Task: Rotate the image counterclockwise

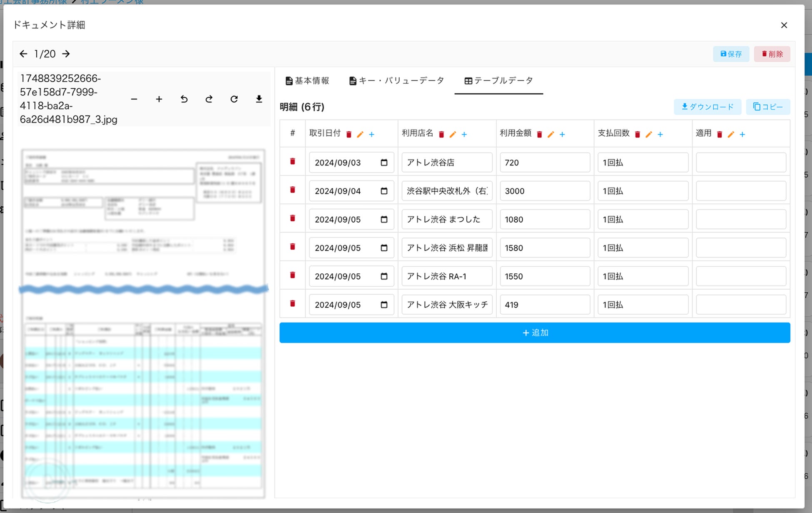Action: coord(184,99)
